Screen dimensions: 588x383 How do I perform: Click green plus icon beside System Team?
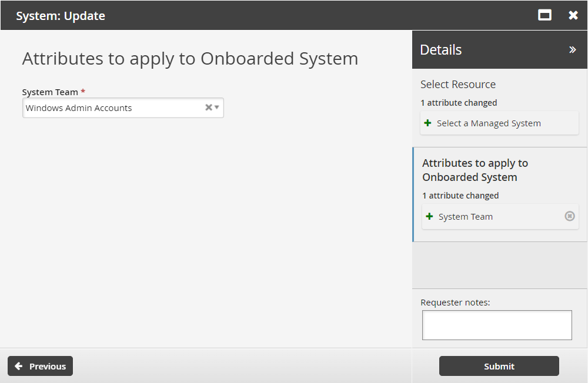pos(429,217)
